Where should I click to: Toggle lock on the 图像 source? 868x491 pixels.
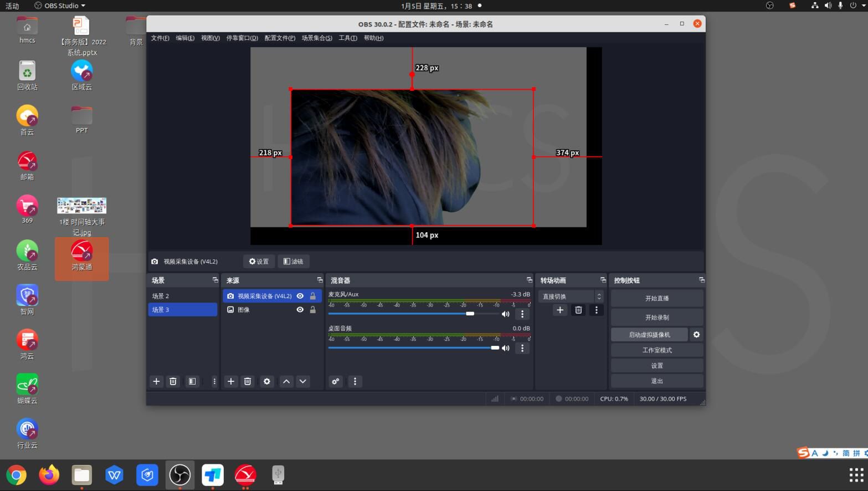tap(313, 310)
